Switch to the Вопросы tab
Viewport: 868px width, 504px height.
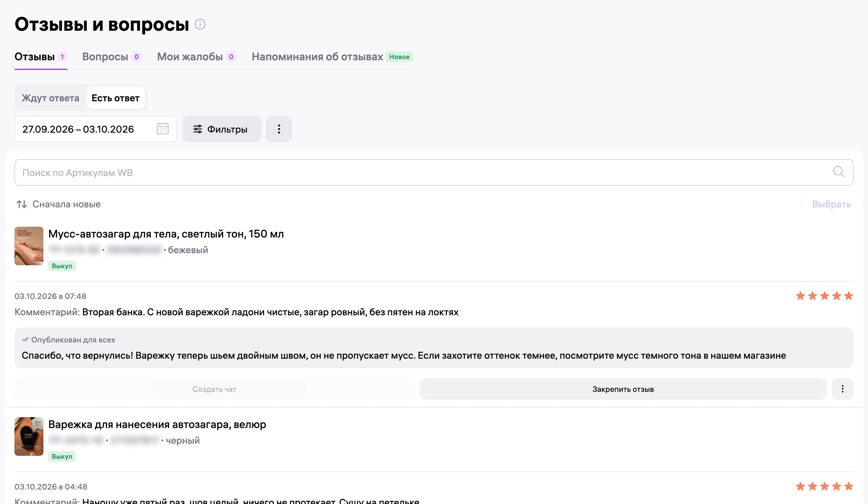click(x=112, y=57)
